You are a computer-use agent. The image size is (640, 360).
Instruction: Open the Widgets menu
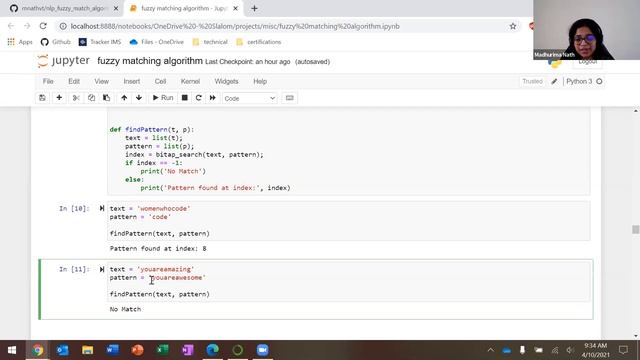tap(226, 81)
